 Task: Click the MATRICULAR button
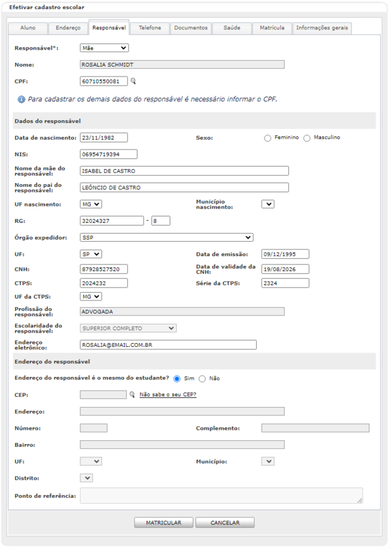point(163,523)
